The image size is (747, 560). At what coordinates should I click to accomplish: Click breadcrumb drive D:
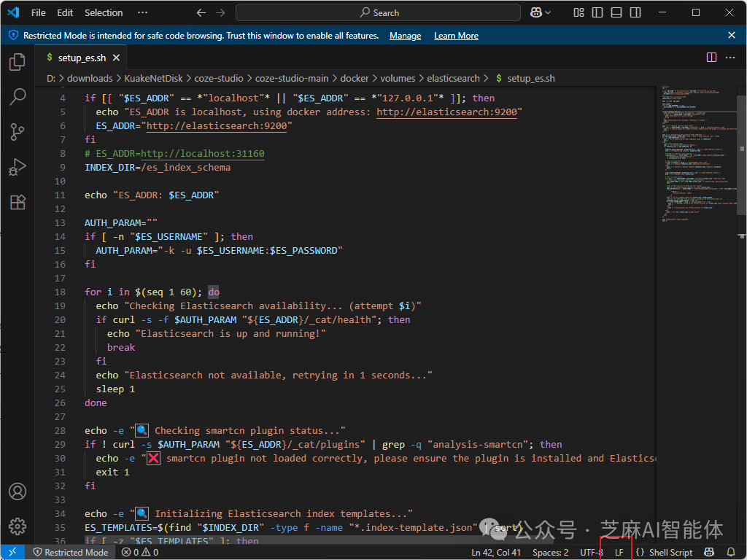click(x=51, y=78)
